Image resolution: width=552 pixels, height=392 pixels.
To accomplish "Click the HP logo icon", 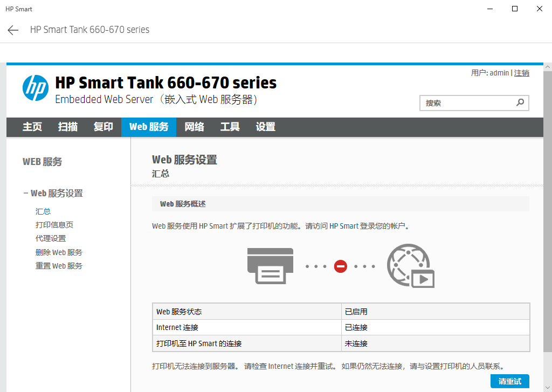I will 36,87.
